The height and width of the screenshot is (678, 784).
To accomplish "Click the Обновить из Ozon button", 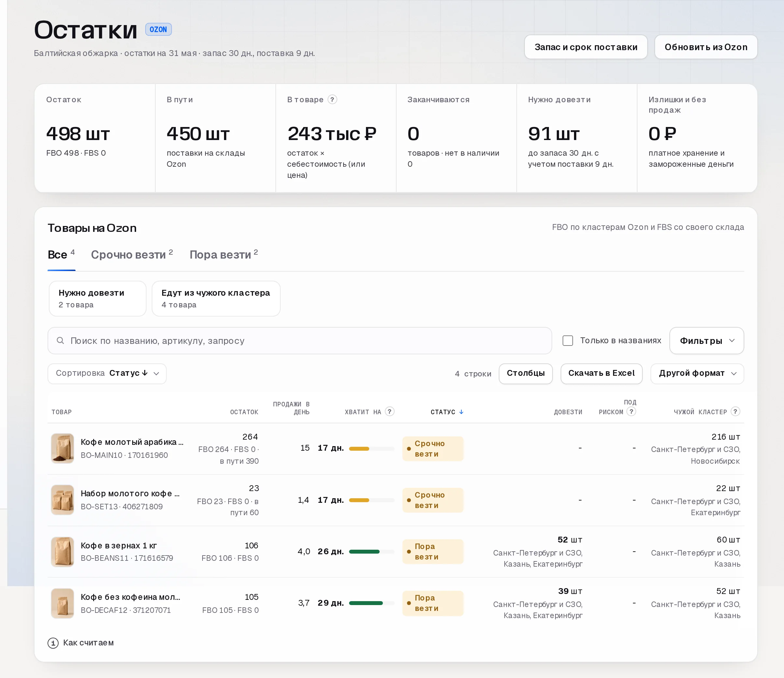I will tap(706, 47).
